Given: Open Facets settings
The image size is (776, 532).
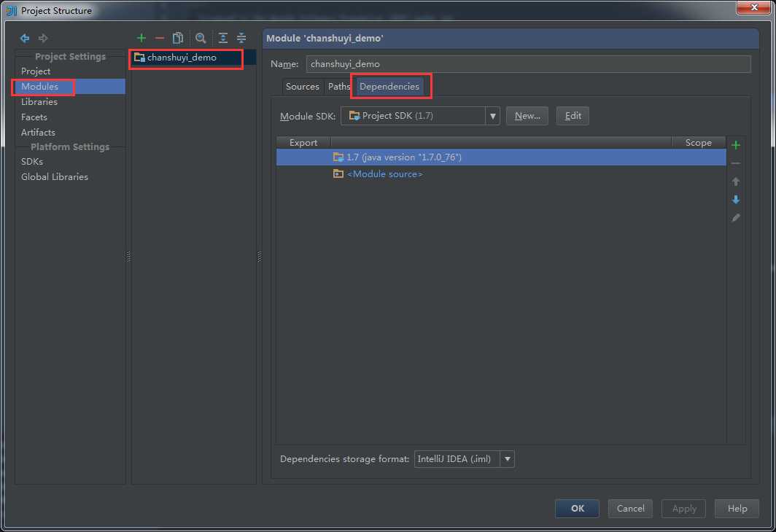Looking at the screenshot, I should pos(34,117).
